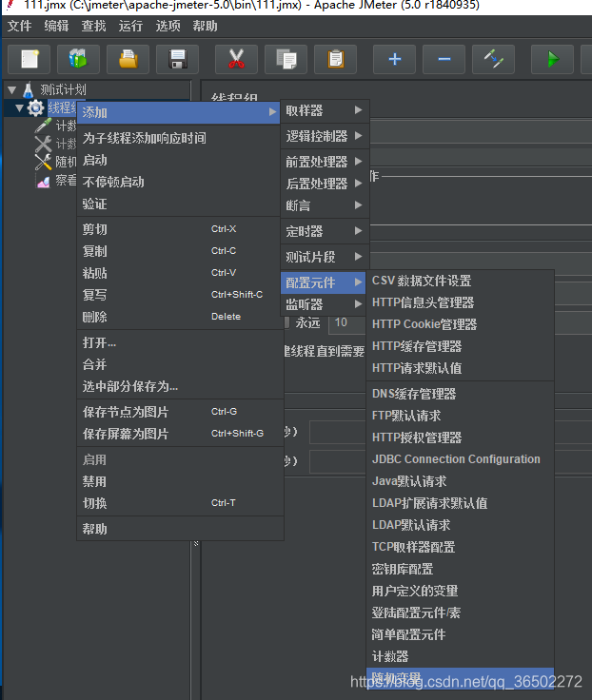Click the Toggle toolbar icon with arrows
The width and height of the screenshot is (592, 700).
494,59
